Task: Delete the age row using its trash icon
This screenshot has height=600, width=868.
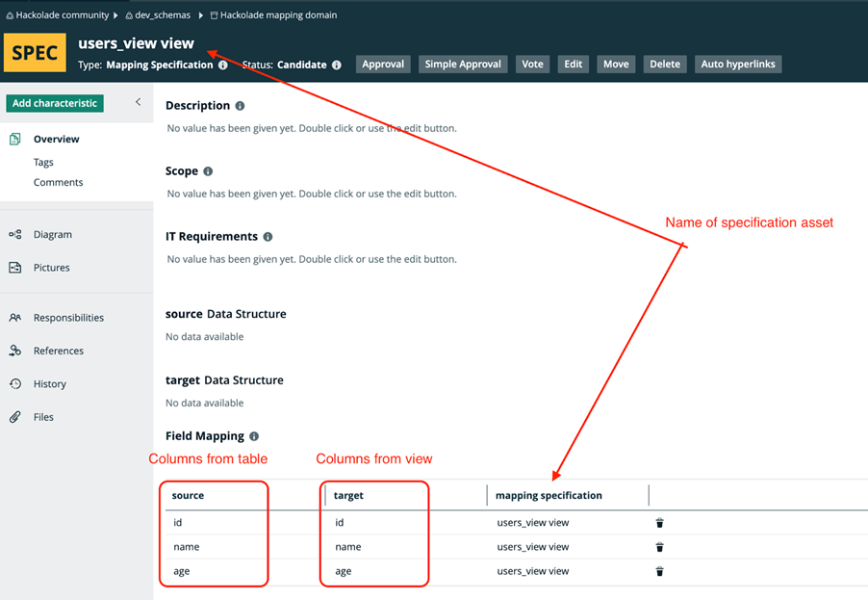Action: tap(659, 571)
